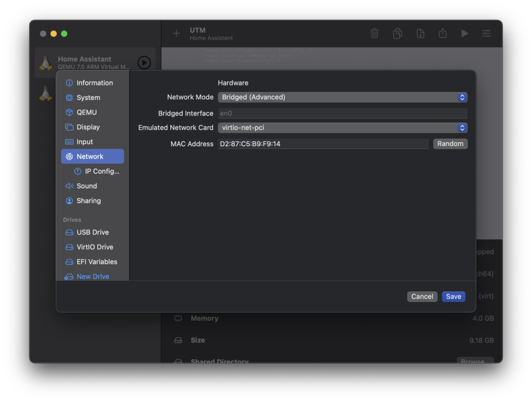The width and height of the screenshot is (532, 402).
Task: Generate a Random MAC address
Action: tap(450, 144)
